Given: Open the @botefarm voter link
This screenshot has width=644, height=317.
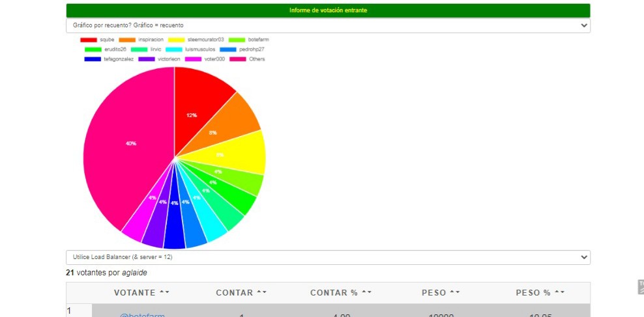Looking at the screenshot, I should [142, 315].
